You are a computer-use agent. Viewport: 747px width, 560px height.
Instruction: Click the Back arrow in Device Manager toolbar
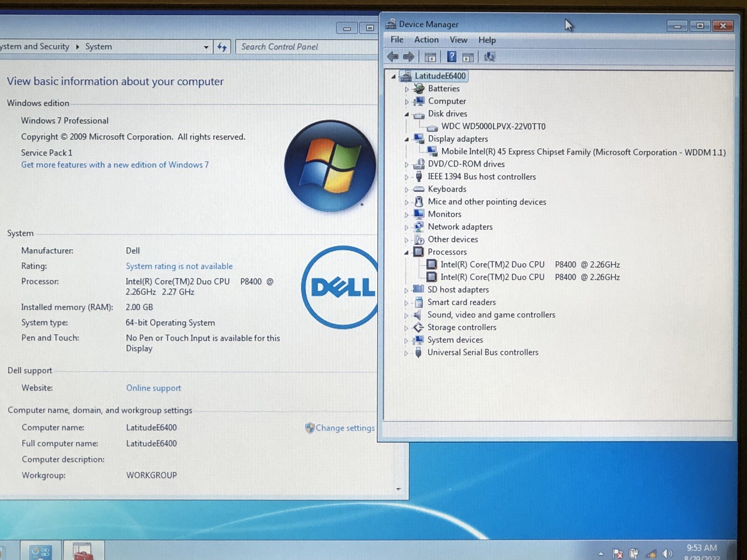pos(393,57)
